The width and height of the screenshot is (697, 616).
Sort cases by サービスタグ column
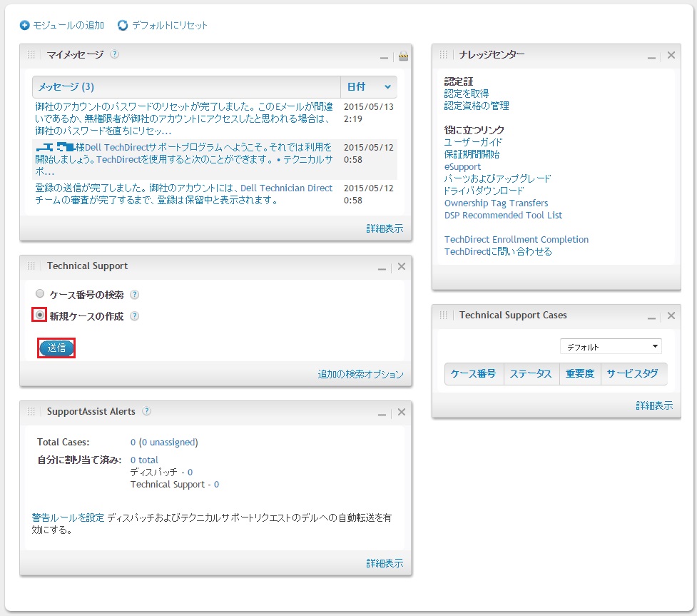633,373
